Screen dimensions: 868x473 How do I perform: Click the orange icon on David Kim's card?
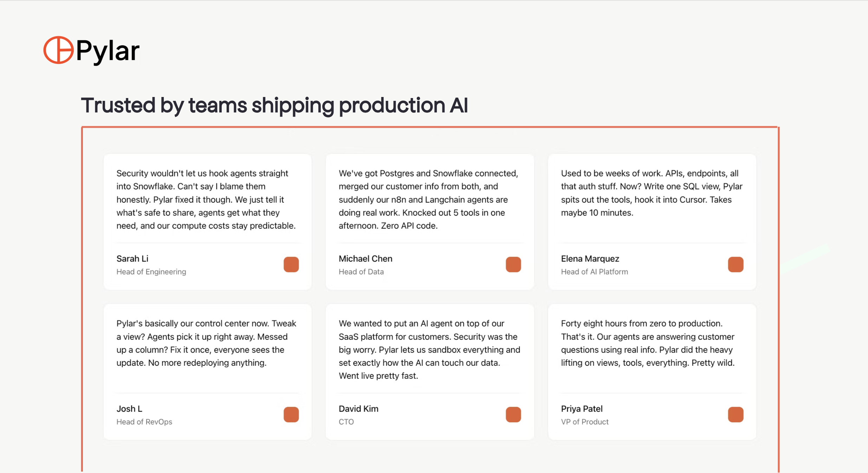513,415
